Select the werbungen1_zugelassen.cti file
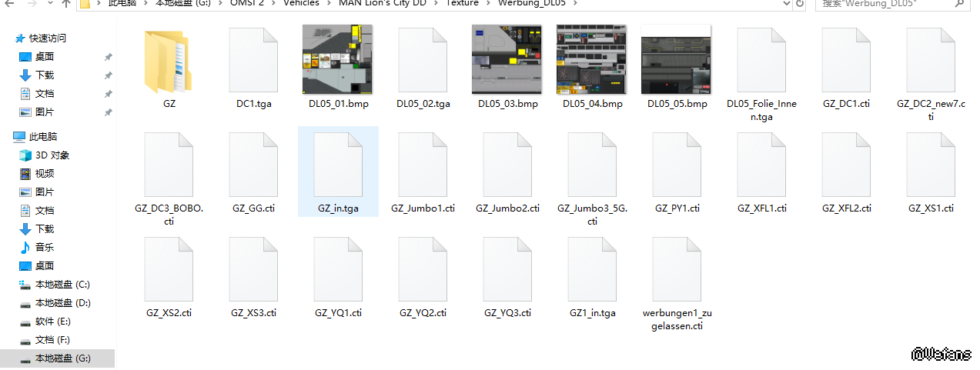Image resolution: width=980 pixels, height=370 pixels. [677, 284]
